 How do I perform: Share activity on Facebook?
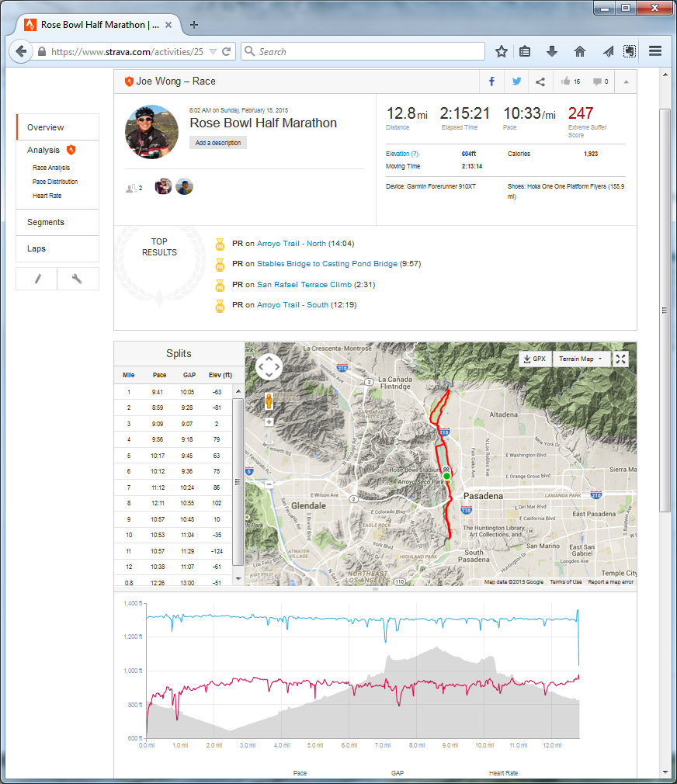point(491,82)
